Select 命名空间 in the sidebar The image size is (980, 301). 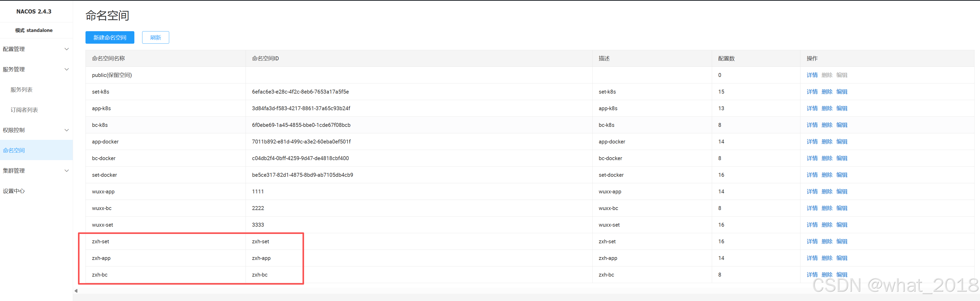point(14,150)
